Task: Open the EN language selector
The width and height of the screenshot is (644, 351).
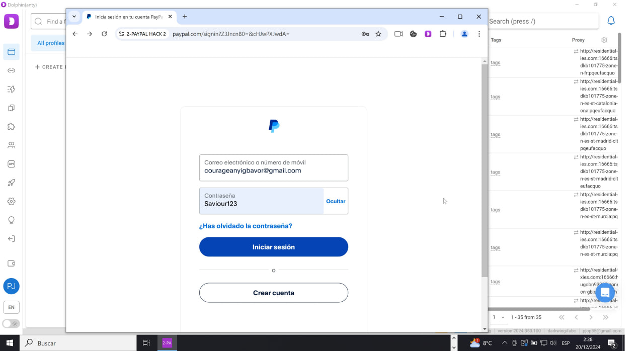Action: click(x=11, y=307)
